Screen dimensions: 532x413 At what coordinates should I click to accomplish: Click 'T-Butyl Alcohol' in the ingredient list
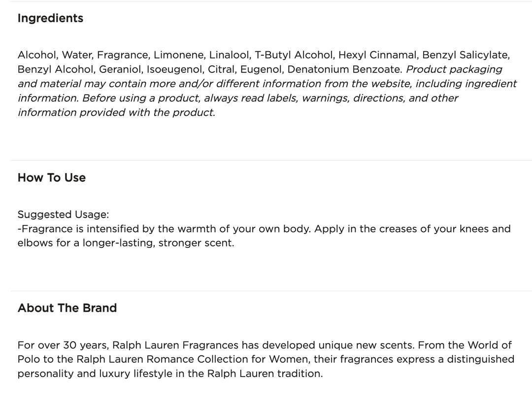294,55
